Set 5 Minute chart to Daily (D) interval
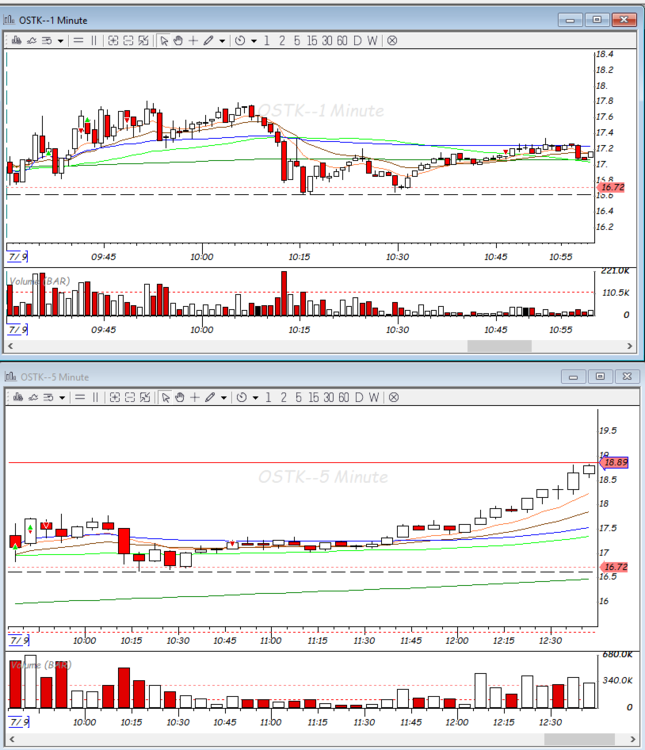This screenshot has height=750, width=645. click(358, 397)
